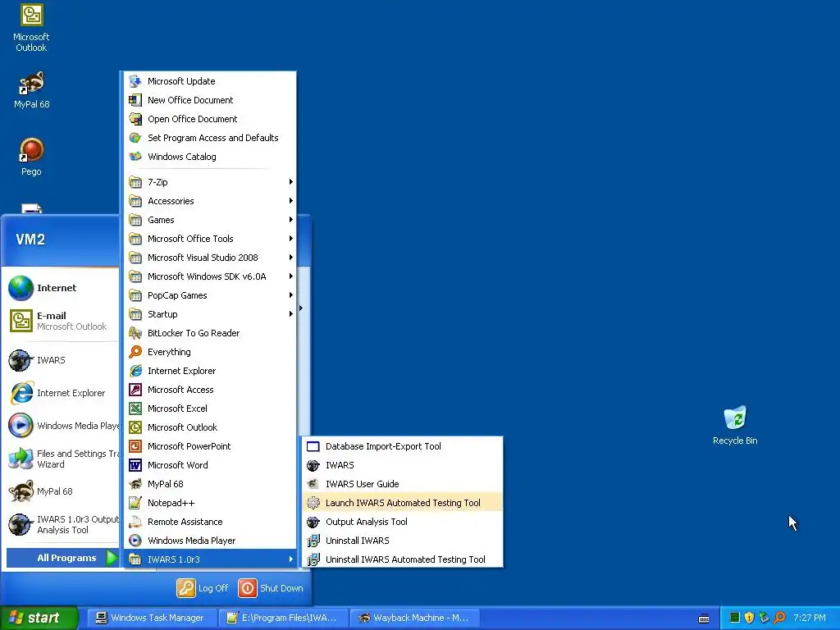Viewport: 840px width, 630px height.
Task: Click the green Task Manager CPU tray icon
Action: tap(735, 618)
